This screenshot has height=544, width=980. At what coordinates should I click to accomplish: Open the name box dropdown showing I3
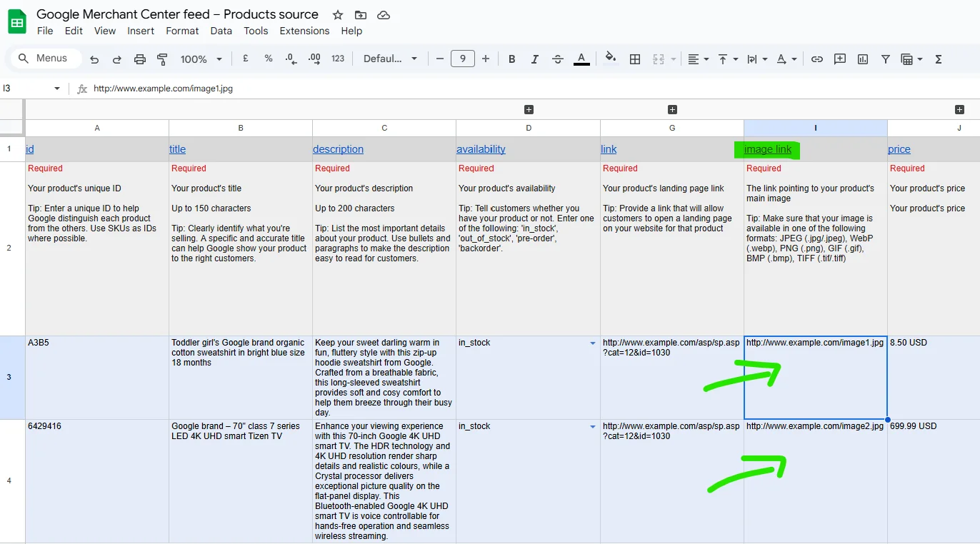pyautogui.click(x=57, y=89)
